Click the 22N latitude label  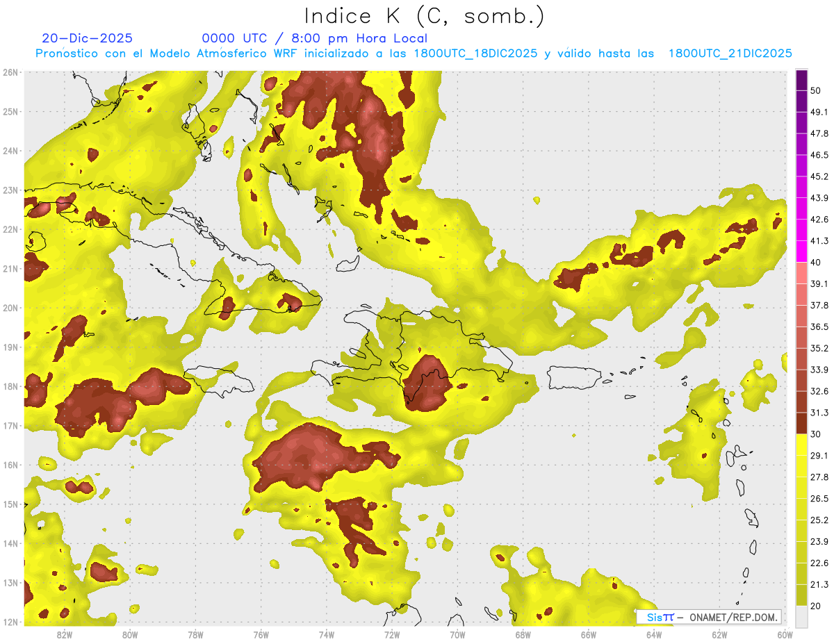pos(10,229)
